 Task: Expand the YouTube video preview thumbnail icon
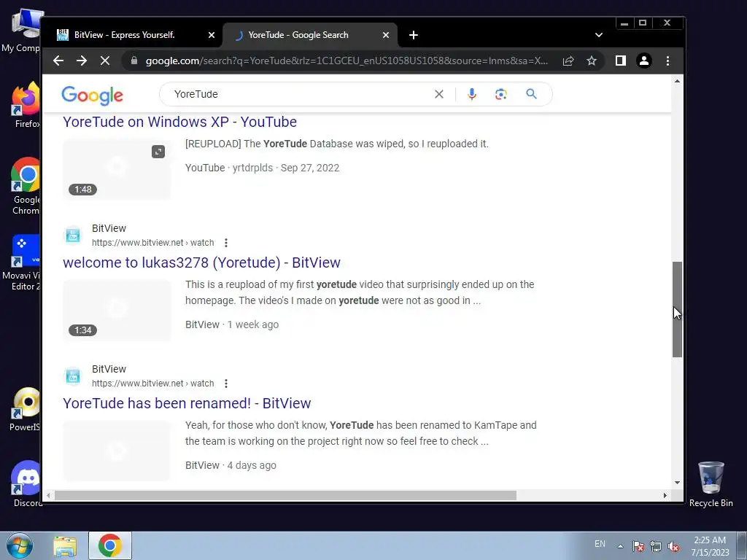pos(158,152)
